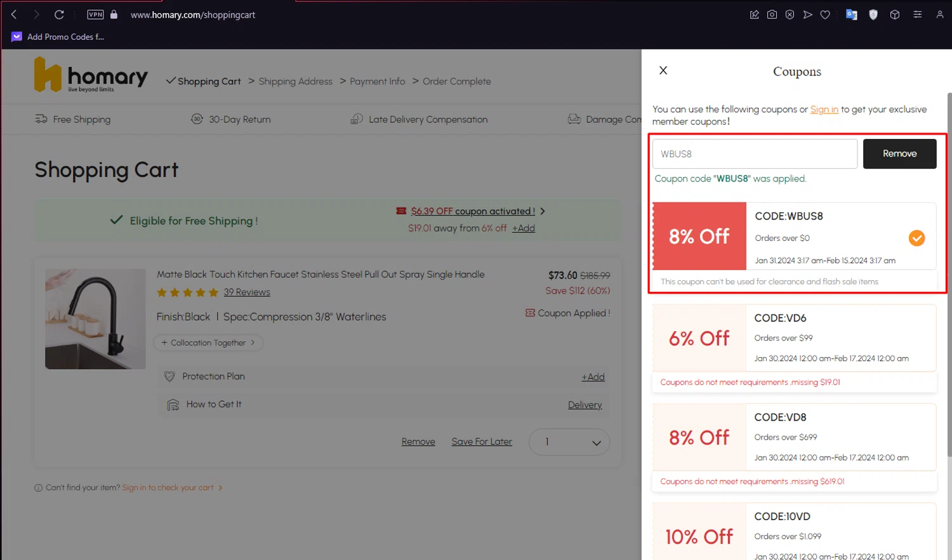The height and width of the screenshot is (560, 952).
Task: Click the Payment Info step
Action: click(377, 81)
